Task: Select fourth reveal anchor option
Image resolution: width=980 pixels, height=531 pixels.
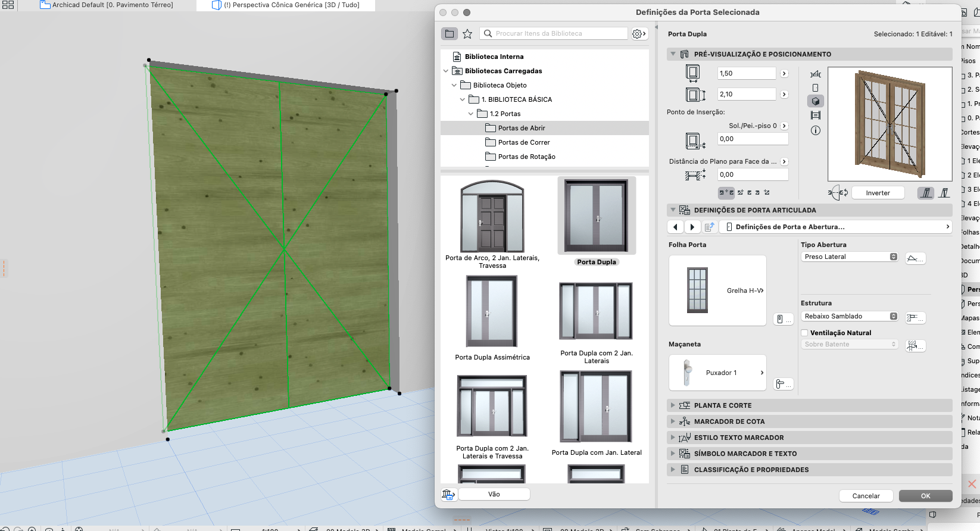Action: [757, 192]
